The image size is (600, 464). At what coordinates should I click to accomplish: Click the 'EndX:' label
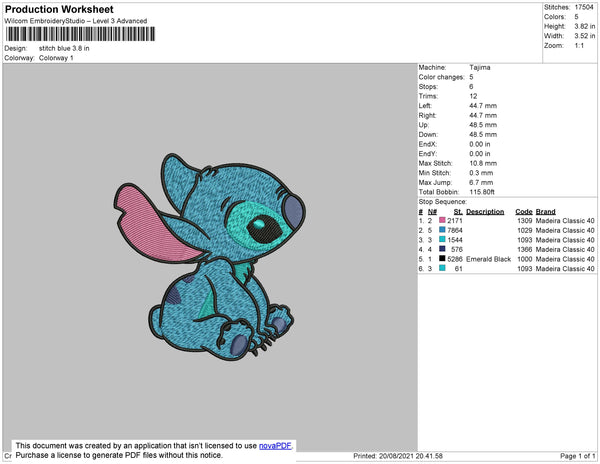point(427,144)
